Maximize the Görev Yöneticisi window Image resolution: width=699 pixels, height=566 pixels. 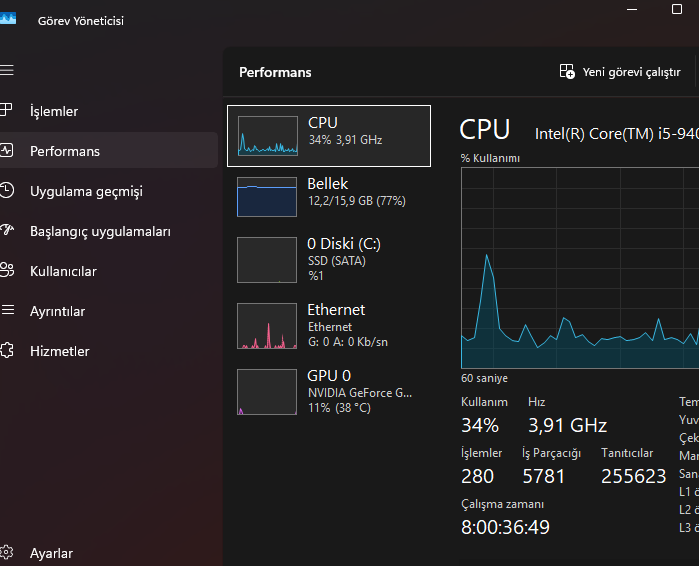point(677,9)
